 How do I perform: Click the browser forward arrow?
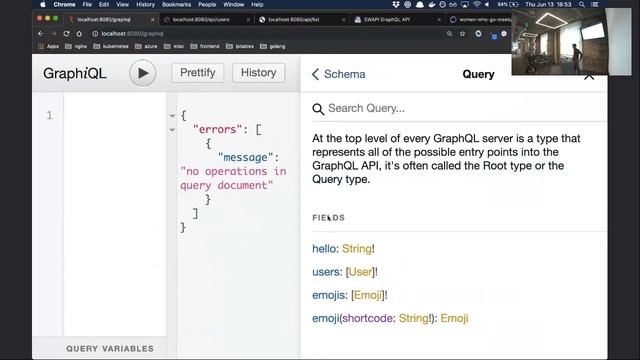[x=53, y=33]
